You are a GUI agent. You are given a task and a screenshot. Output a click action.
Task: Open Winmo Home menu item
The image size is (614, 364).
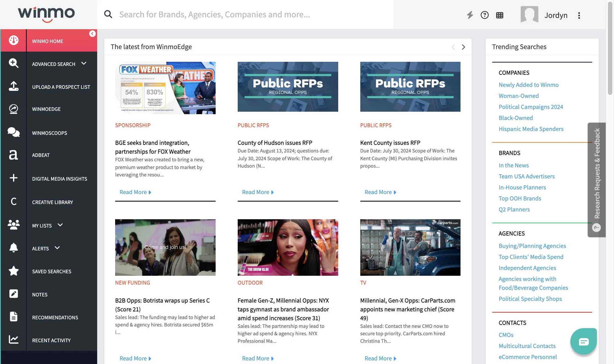coord(47,41)
